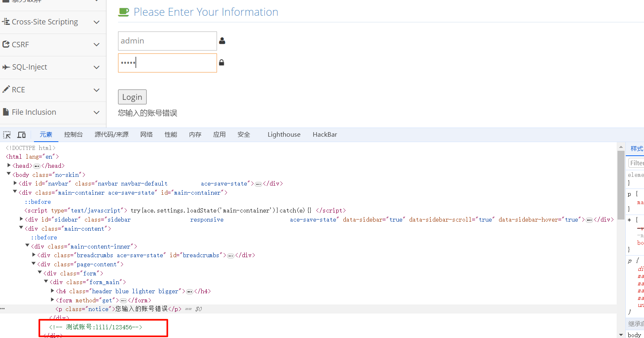Collapse the div class form node
Screen dimensions: 644x338
click(40, 273)
